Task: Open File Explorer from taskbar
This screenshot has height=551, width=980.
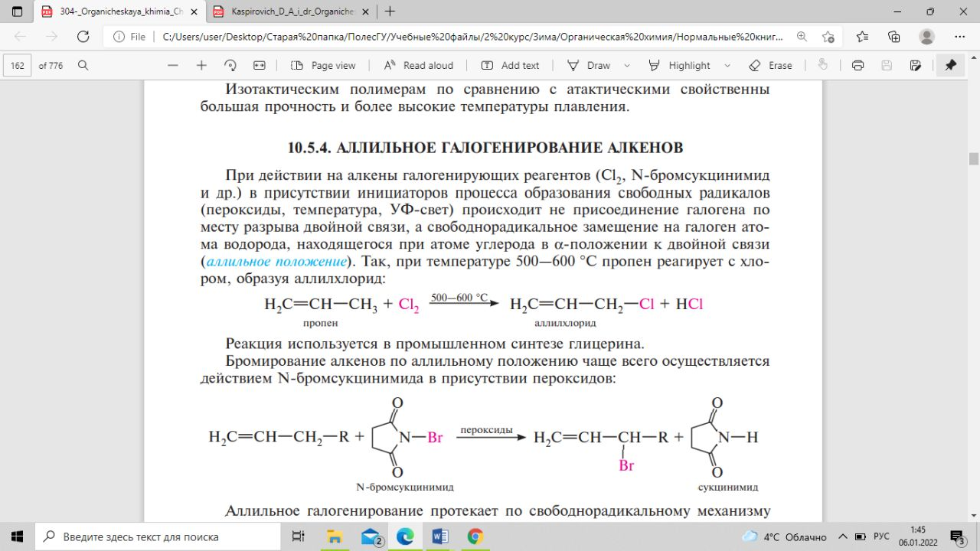Action: point(335,536)
